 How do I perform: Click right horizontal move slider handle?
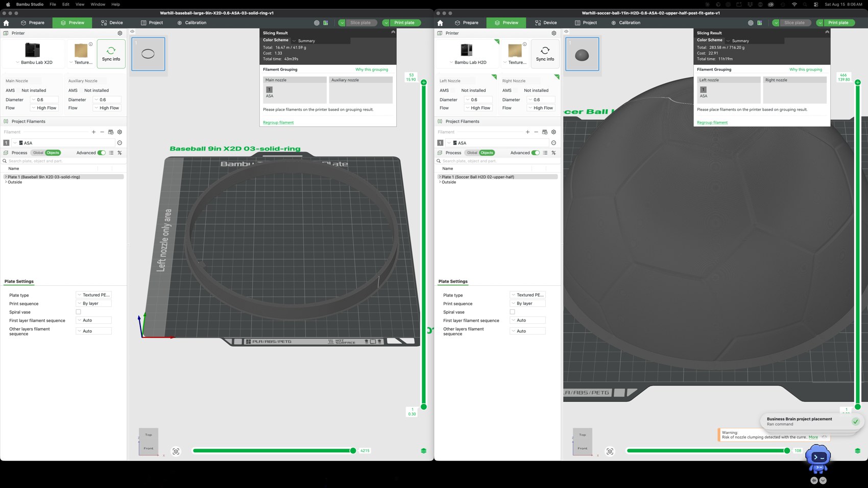[787, 451]
